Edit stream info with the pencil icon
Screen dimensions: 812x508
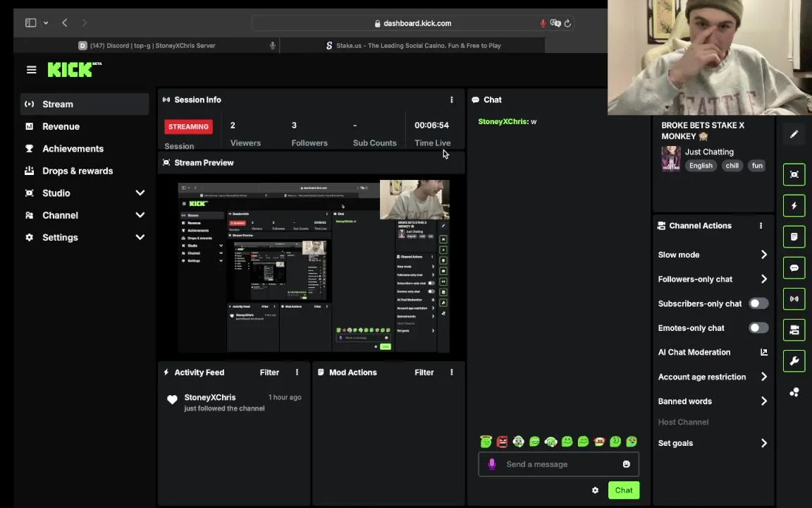[x=794, y=134]
